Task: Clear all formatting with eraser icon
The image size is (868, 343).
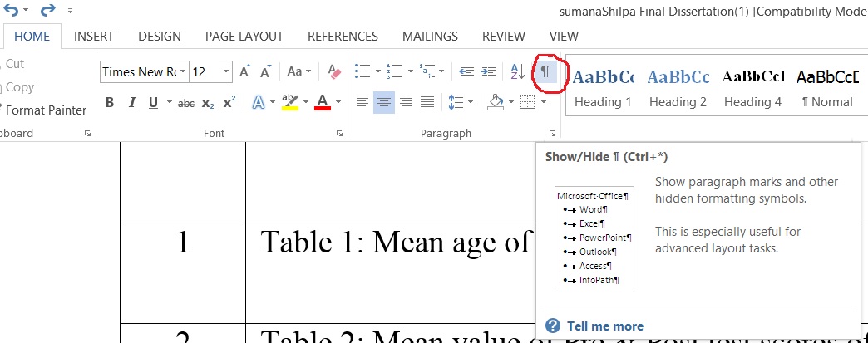Action: (334, 71)
